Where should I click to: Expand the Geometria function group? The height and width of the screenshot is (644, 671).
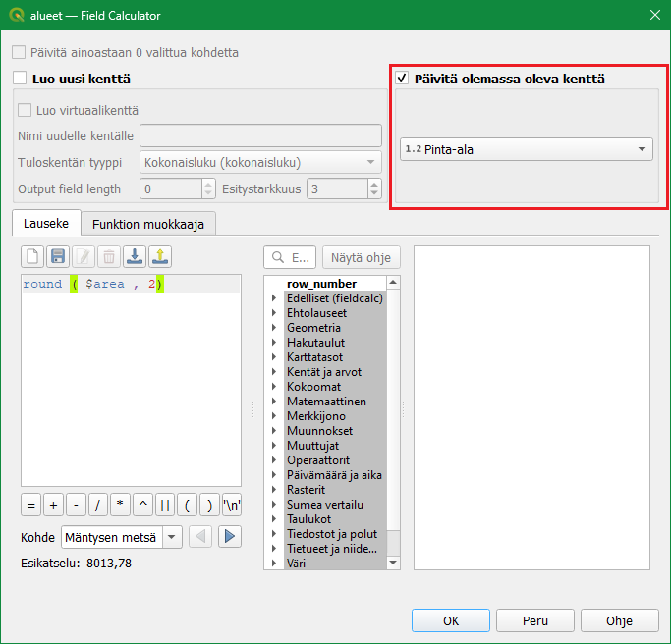(275, 328)
